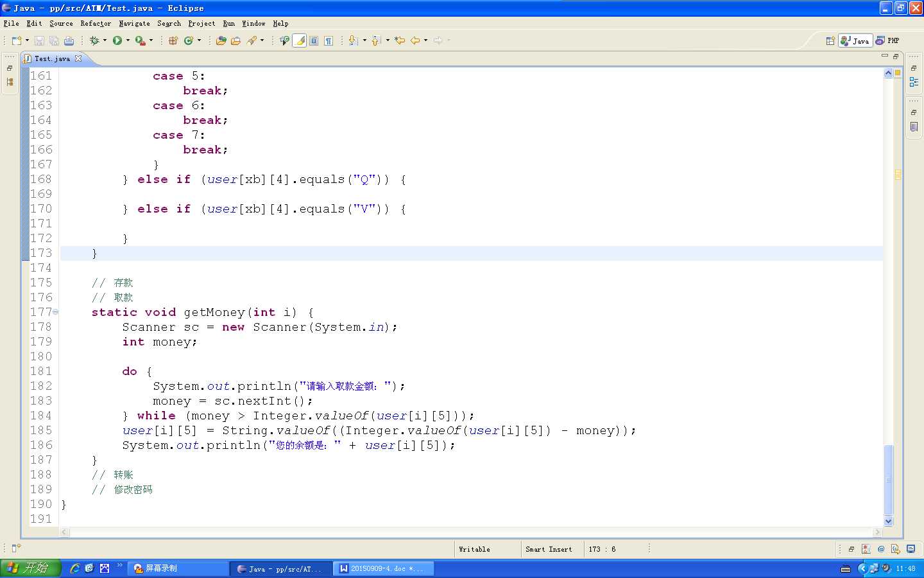Click the Toggle Breadcrumb icon
Screen dimensions: 924x578
coord(284,40)
